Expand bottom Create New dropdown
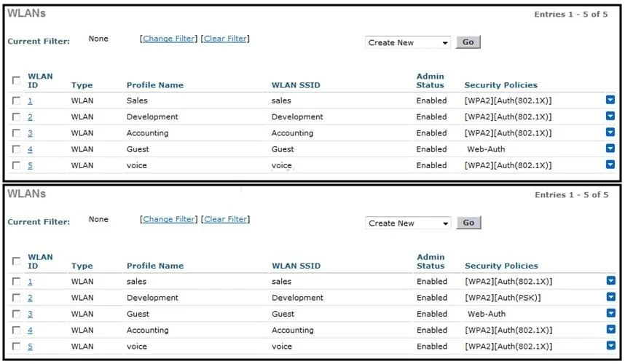Image resolution: width=625 pixels, height=364 pixels. pos(408,223)
